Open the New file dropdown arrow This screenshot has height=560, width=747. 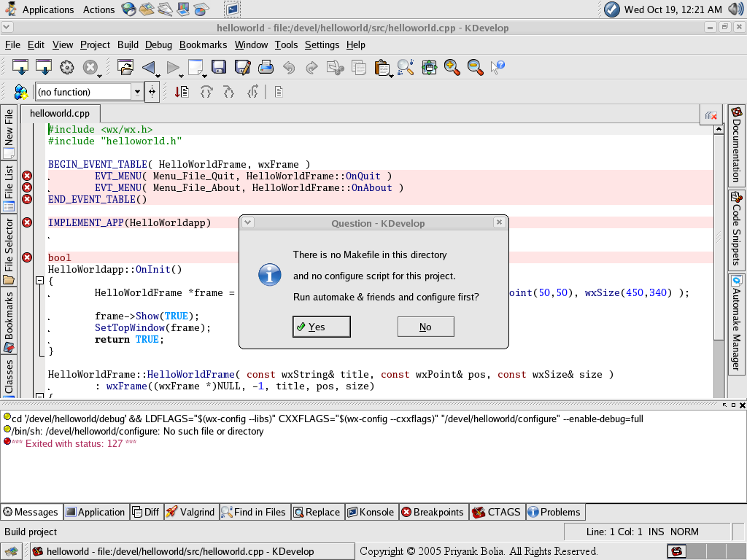coord(205,76)
